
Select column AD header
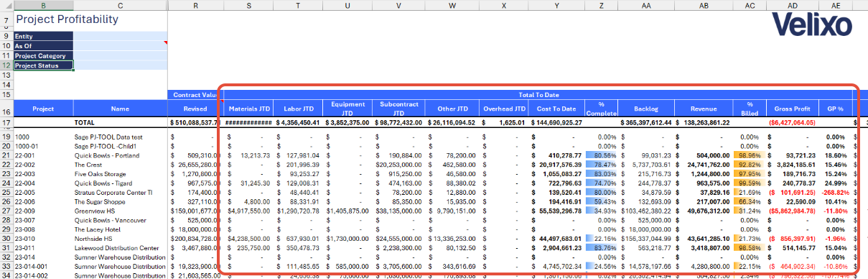click(793, 5)
